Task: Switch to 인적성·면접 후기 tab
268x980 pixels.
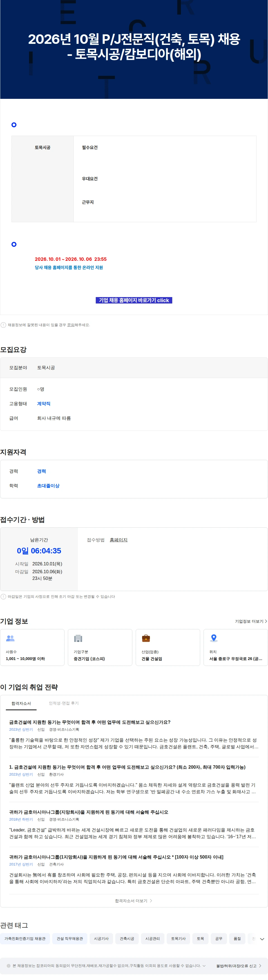Action: [64, 703]
